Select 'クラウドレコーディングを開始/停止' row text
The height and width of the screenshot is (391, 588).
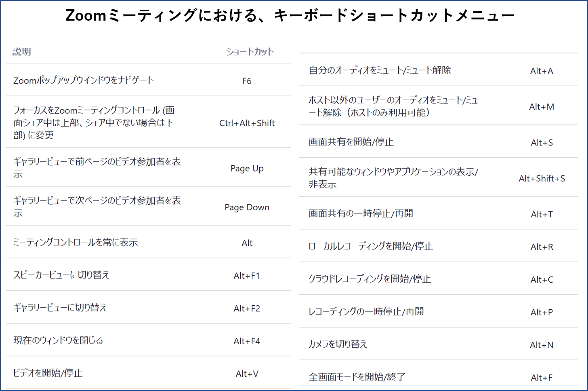point(370,279)
